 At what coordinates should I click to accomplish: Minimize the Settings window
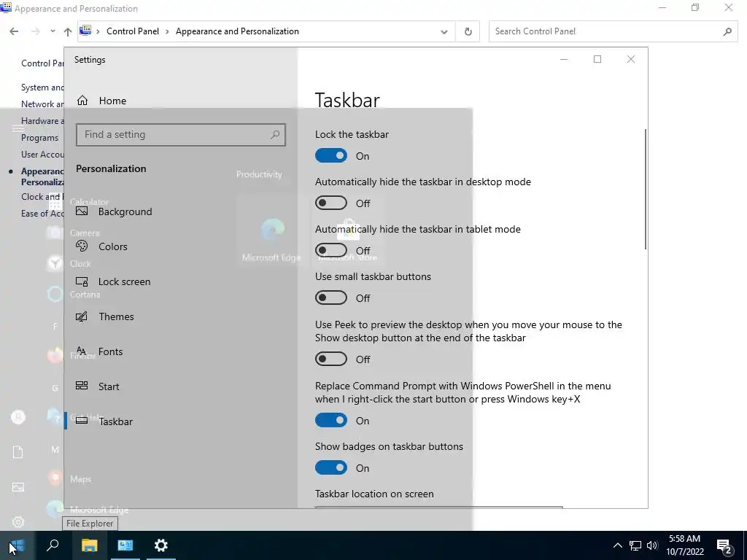coord(564,59)
